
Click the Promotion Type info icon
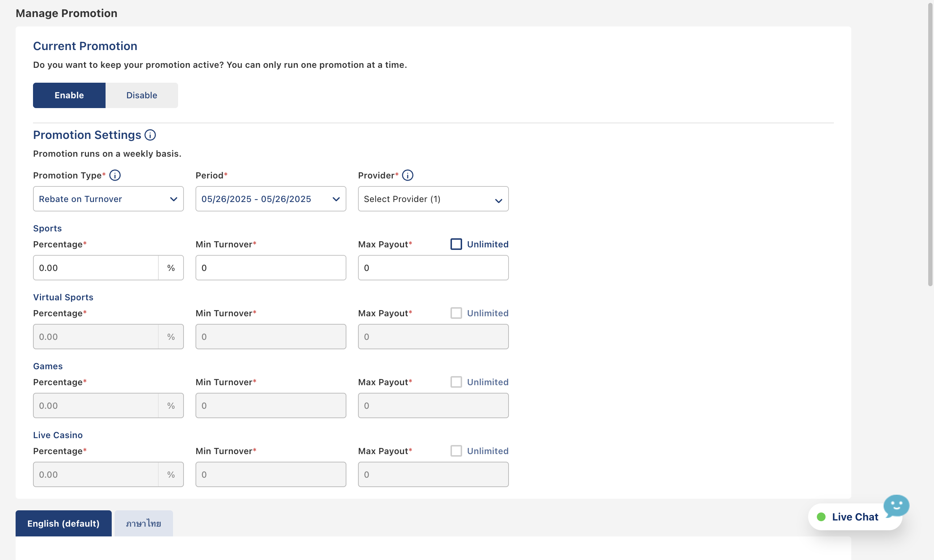point(115,176)
